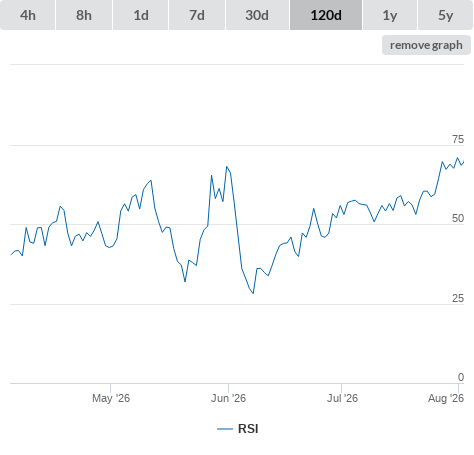Click the remove graph button

coord(426,45)
